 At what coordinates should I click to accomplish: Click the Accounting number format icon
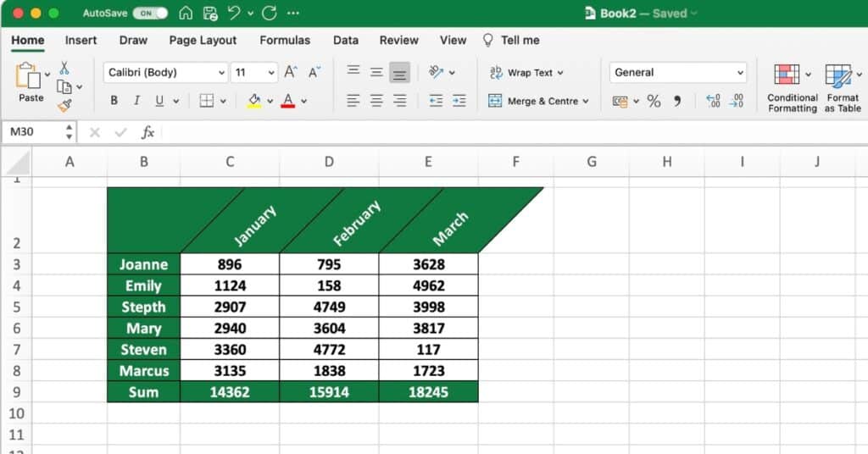[620, 101]
